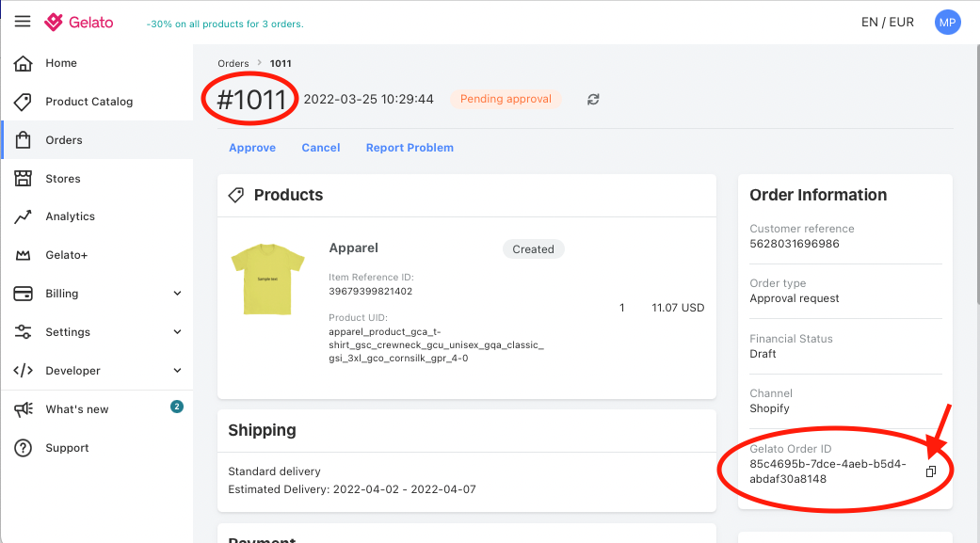Click Customer reference 5628031696986
The image size is (980, 543).
click(x=795, y=244)
